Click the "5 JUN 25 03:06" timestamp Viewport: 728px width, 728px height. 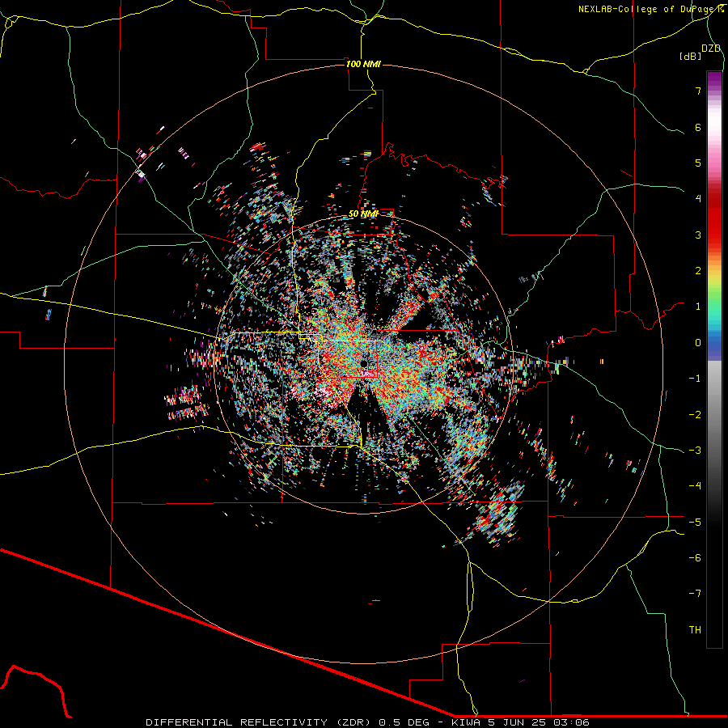click(x=537, y=722)
